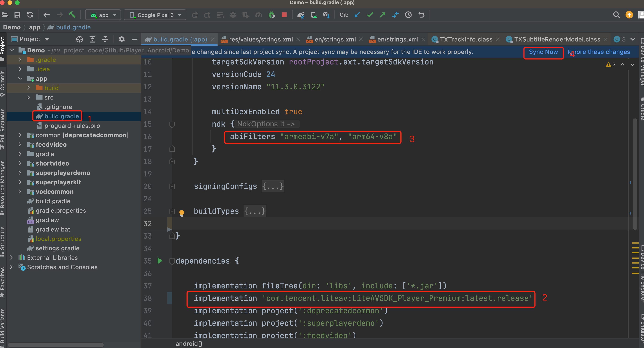This screenshot has width=644, height=348.
Task: Click Select Opened File target icon
Action: [x=80, y=39]
